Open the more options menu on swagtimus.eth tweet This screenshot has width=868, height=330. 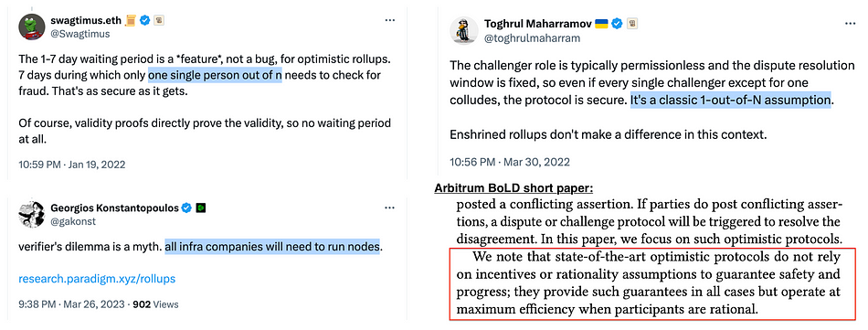tap(390, 20)
